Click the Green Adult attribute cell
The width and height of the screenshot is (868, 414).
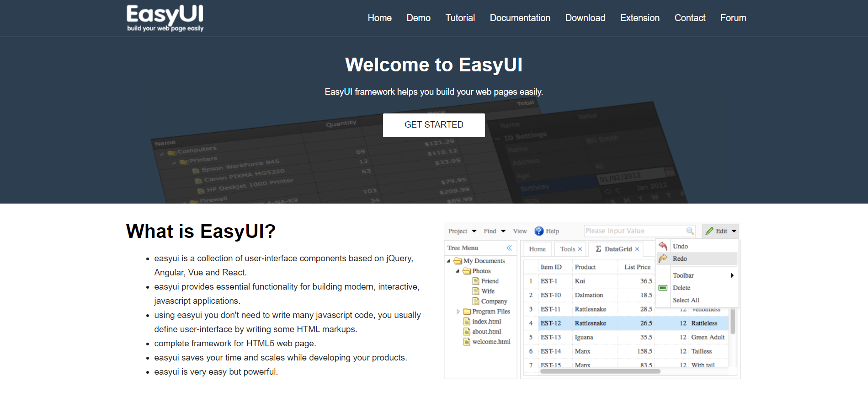coord(708,337)
